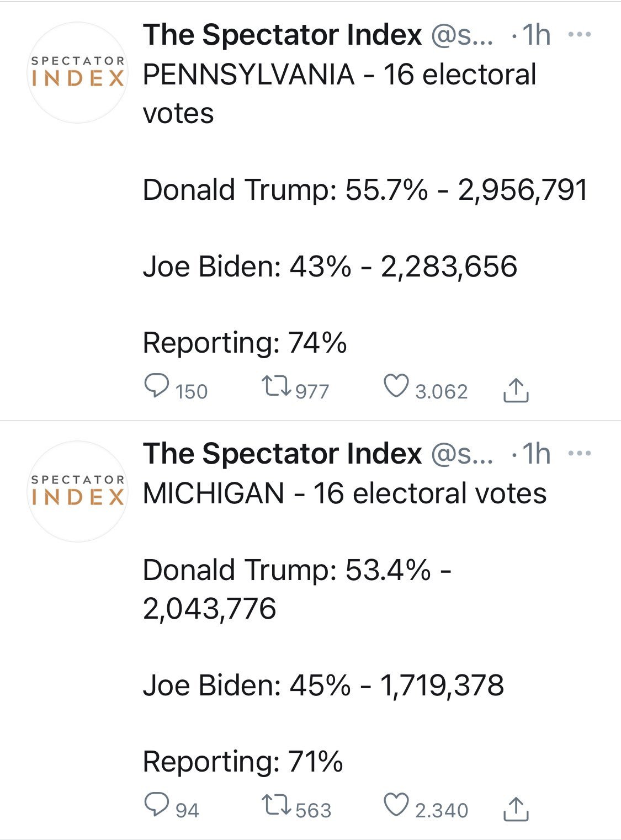Viewport: 621px width, 840px height.
Task: View the 977 retweets count
Action: tap(312, 392)
